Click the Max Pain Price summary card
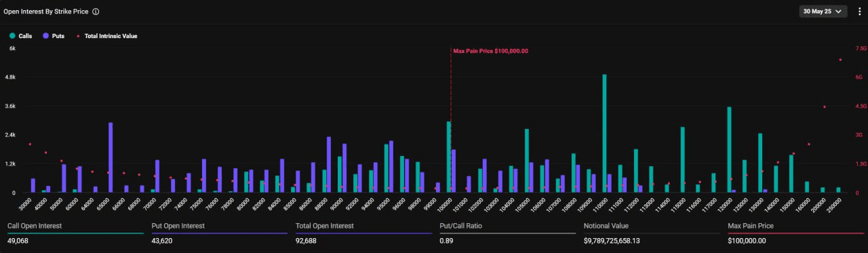This screenshot has width=868, height=253. (796, 232)
